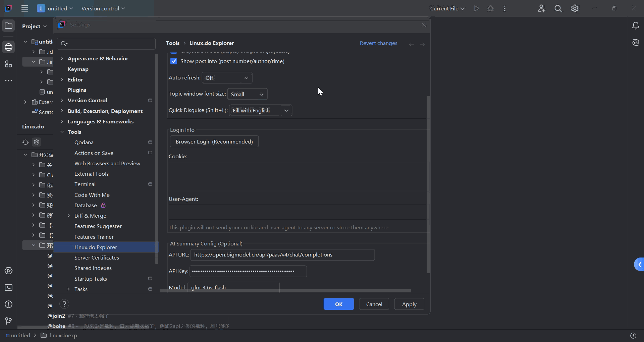Open Linux.do panel settings gear
This screenshot has width=644, height=342.
pos(37,142)
